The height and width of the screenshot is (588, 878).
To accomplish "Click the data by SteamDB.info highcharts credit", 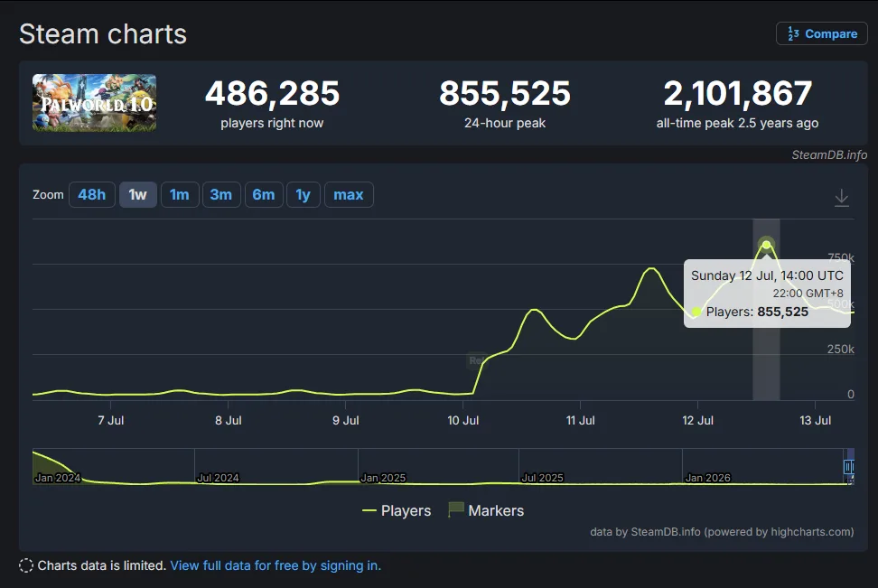I will [722, 532].
